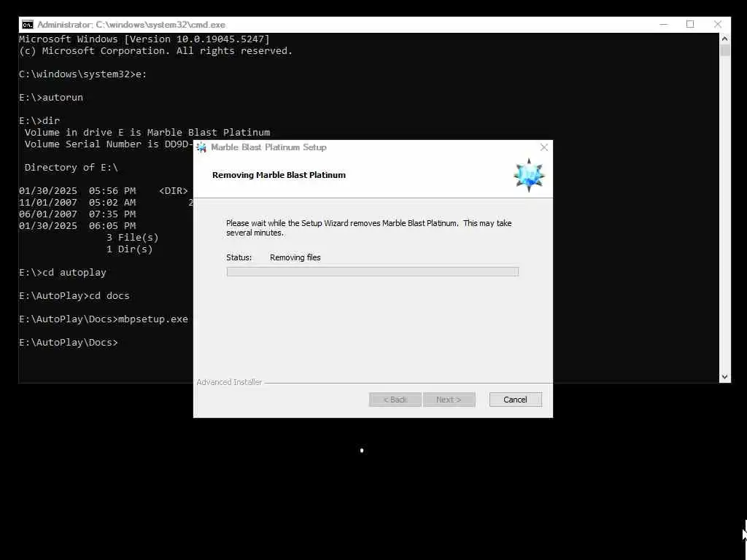This screenshot has width=747, height=560.
Task: Close the Marble Blast Platinum Setup dialog
Action: [x=544, y=147]
